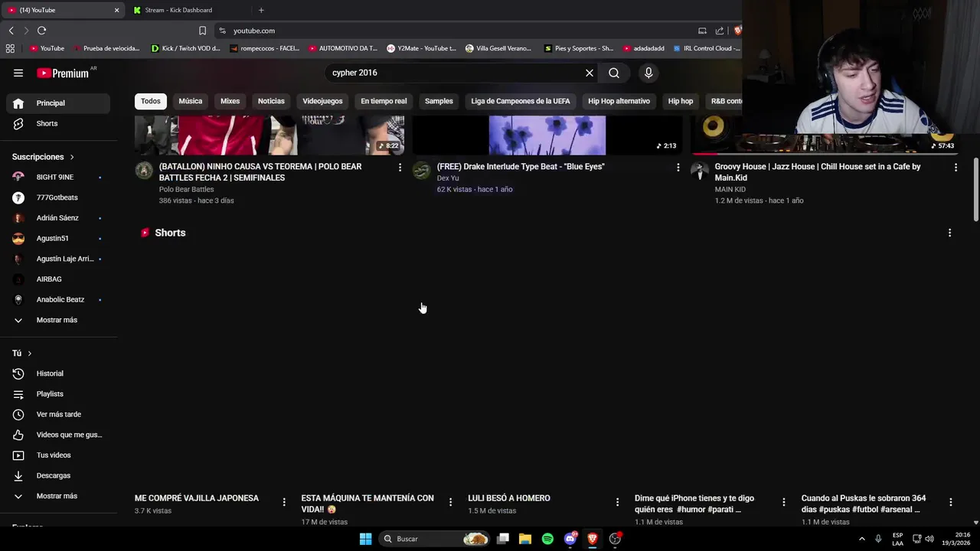
Task: Reload the page with the refresh icon
Action: [x=41, y=31]
